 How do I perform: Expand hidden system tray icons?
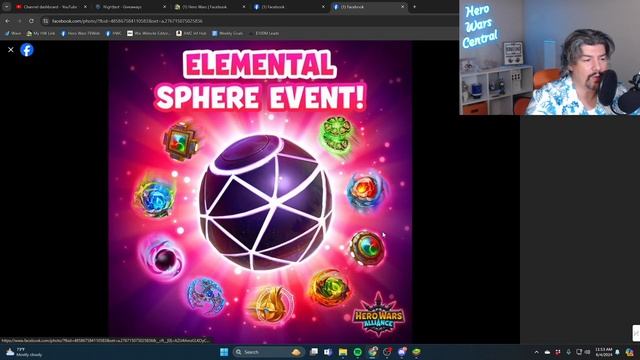click(x=536, y=352)
